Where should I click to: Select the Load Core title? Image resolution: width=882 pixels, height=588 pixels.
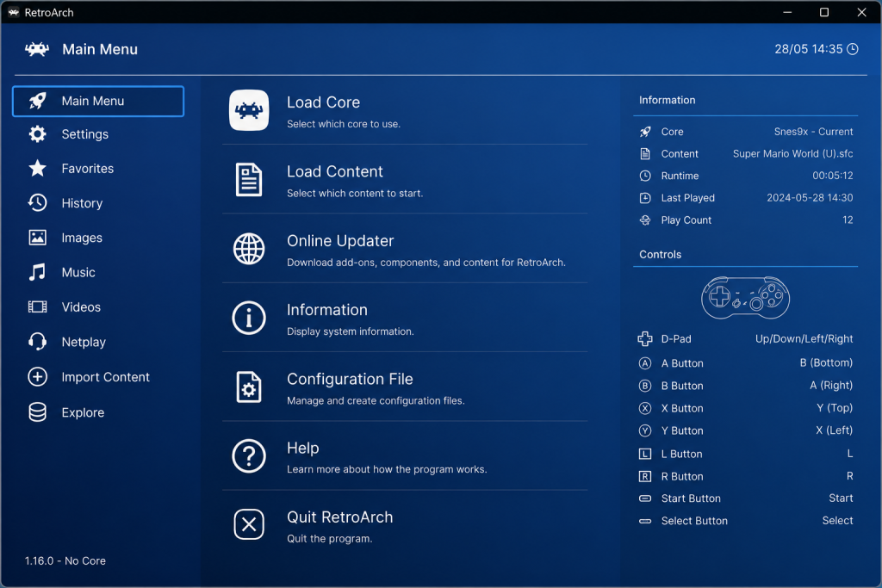324,102
